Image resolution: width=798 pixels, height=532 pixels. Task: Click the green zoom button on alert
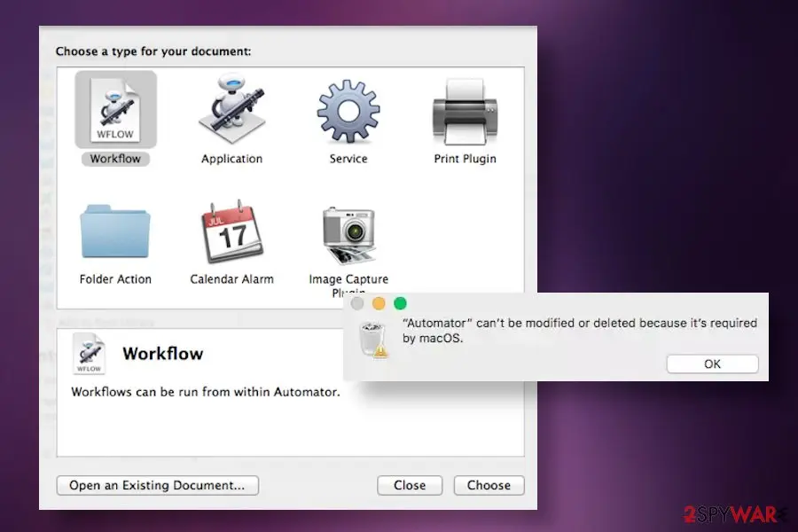[400, 303]
